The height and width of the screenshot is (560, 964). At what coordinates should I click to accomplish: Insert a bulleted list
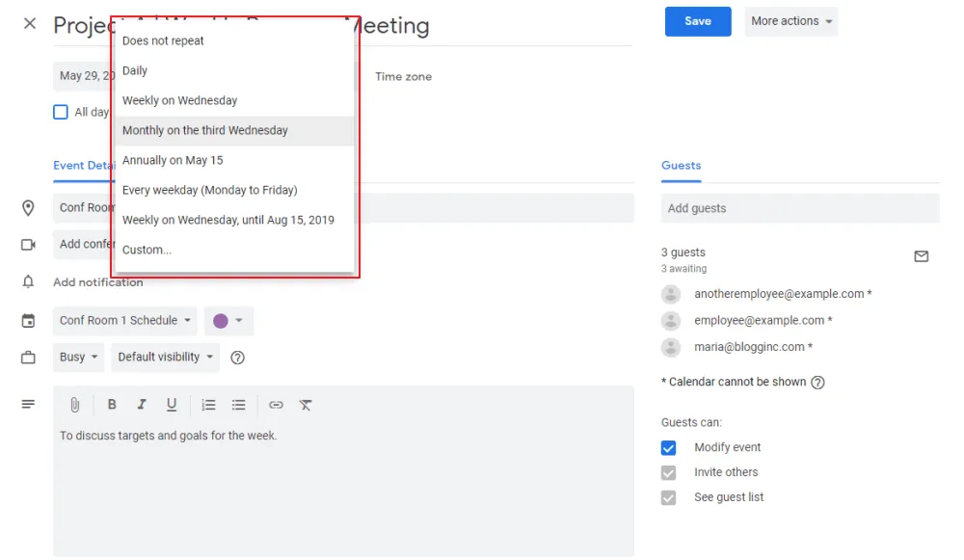point(238,405)
